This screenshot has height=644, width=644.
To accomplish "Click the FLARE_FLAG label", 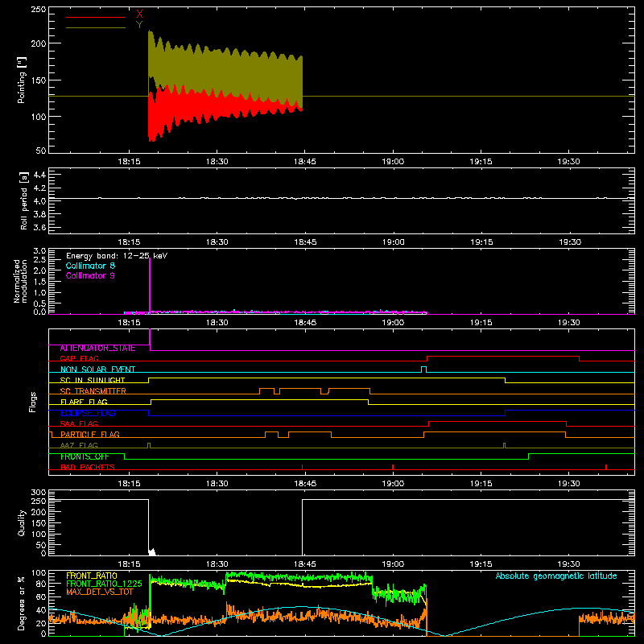I will (84, 402).
